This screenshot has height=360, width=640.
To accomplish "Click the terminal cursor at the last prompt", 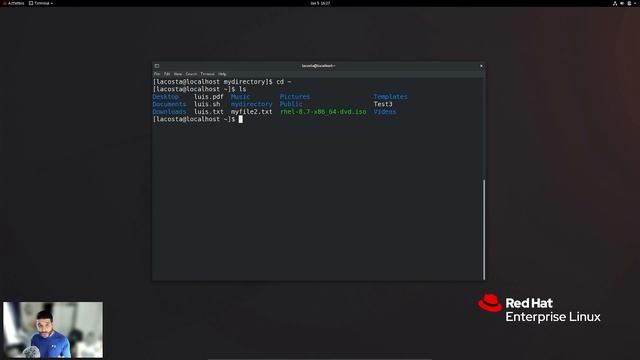I will (240, 119).
